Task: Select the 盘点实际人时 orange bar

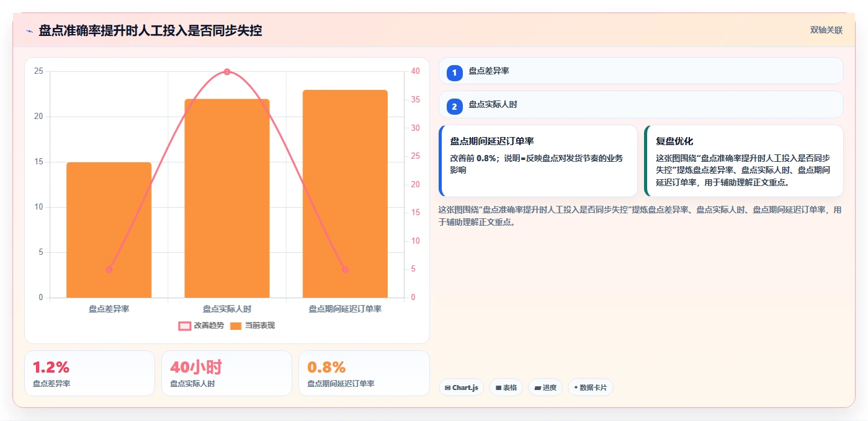Action: (x=227, y=198)
